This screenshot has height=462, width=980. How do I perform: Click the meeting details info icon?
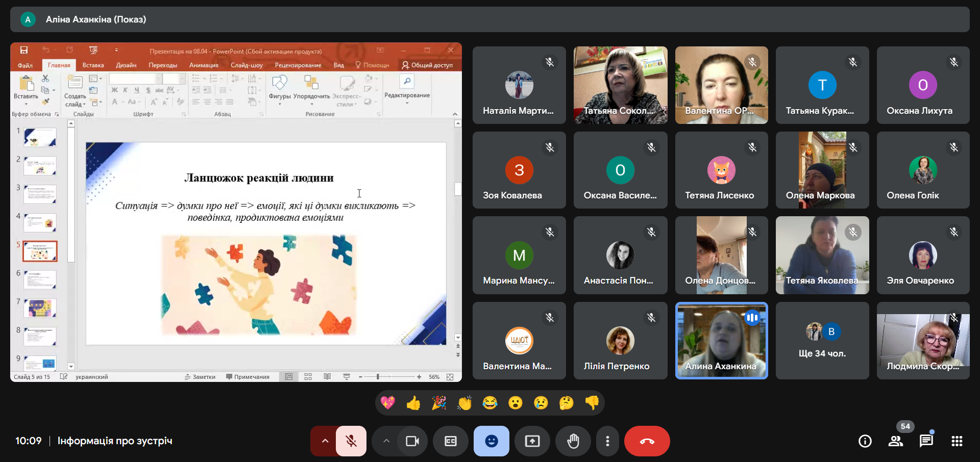tap(865, 441)
